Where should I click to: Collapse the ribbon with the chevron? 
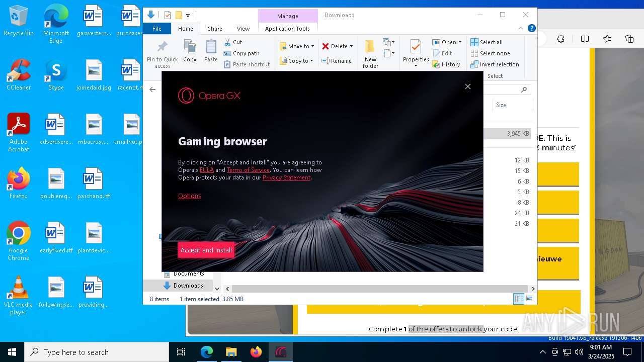coord(521,29)
